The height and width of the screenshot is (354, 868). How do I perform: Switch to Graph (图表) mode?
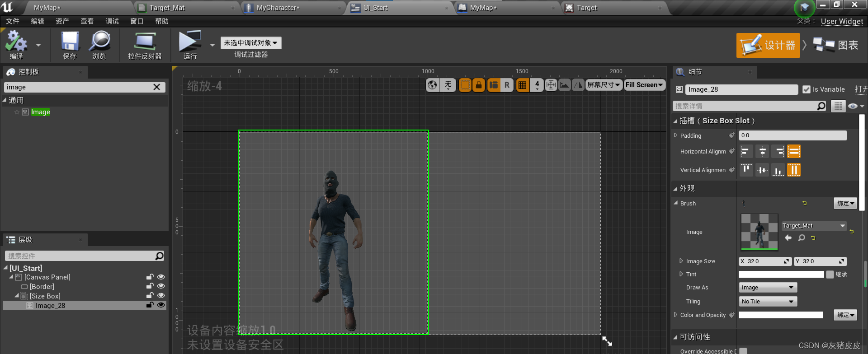836,45
